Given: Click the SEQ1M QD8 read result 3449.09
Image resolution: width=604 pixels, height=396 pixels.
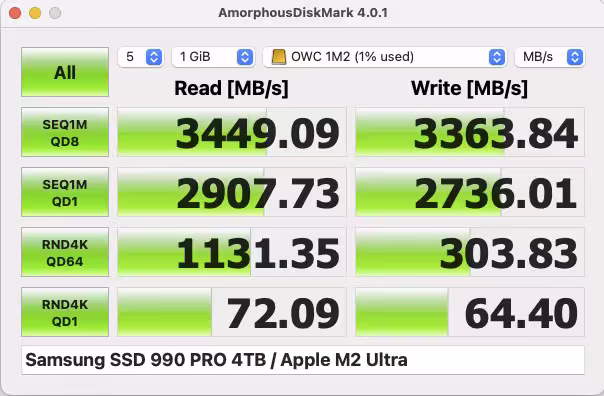Looking at the screenshot, I should (232, 132).
